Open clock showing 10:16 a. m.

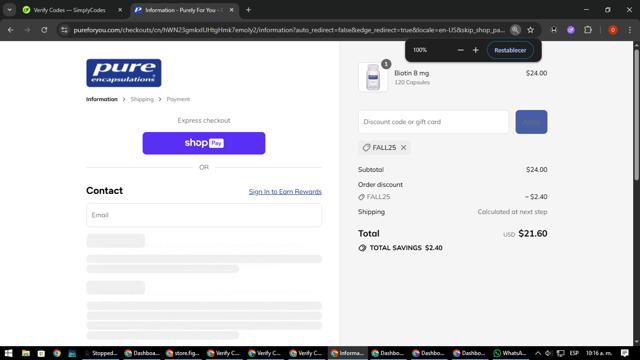[599, 353]
